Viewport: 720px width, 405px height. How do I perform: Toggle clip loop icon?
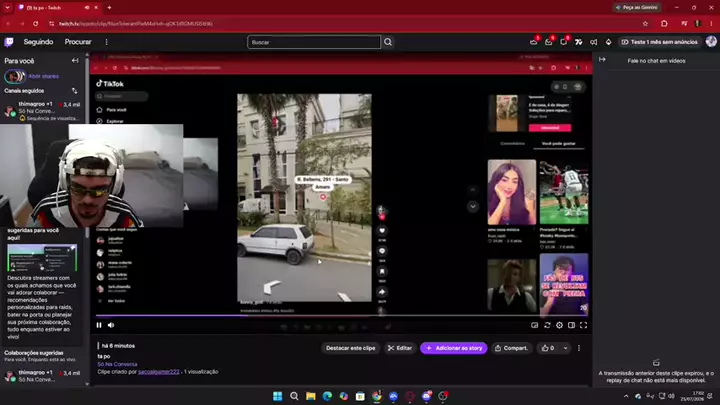(547, 325)
